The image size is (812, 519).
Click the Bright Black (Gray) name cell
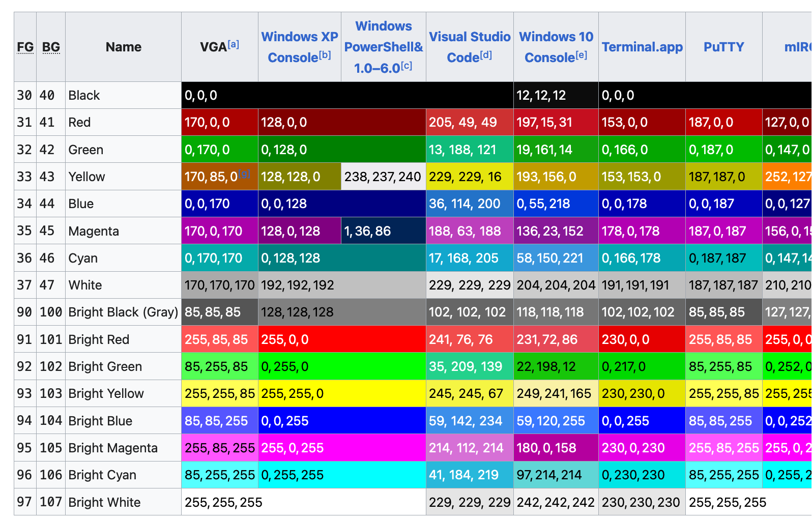coord(123,312)
